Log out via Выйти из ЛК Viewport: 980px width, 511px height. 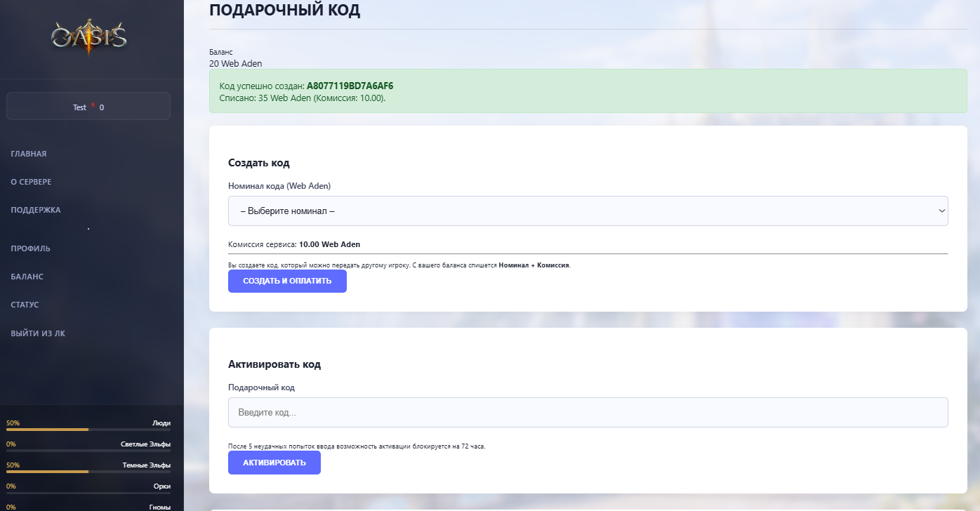point(38,333)
